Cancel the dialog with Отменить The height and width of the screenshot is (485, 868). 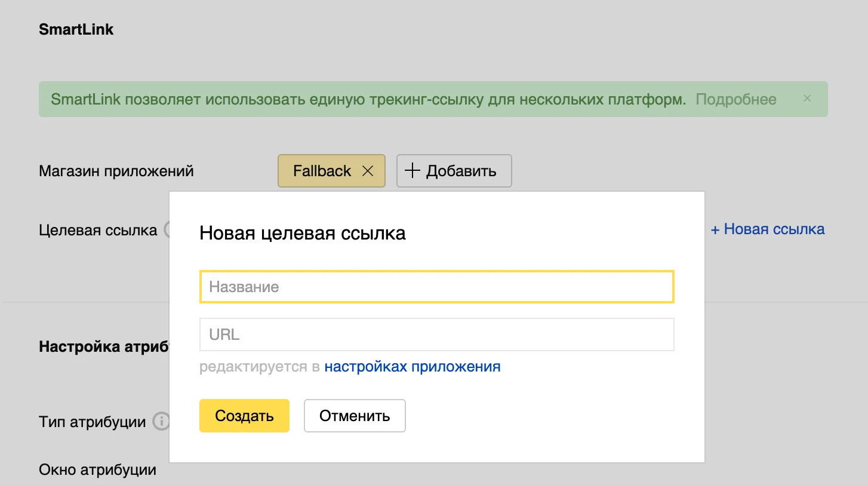[355, 415]
